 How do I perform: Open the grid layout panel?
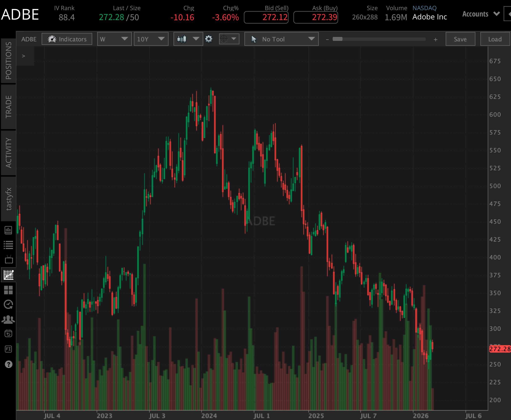[x=9, y=290]
